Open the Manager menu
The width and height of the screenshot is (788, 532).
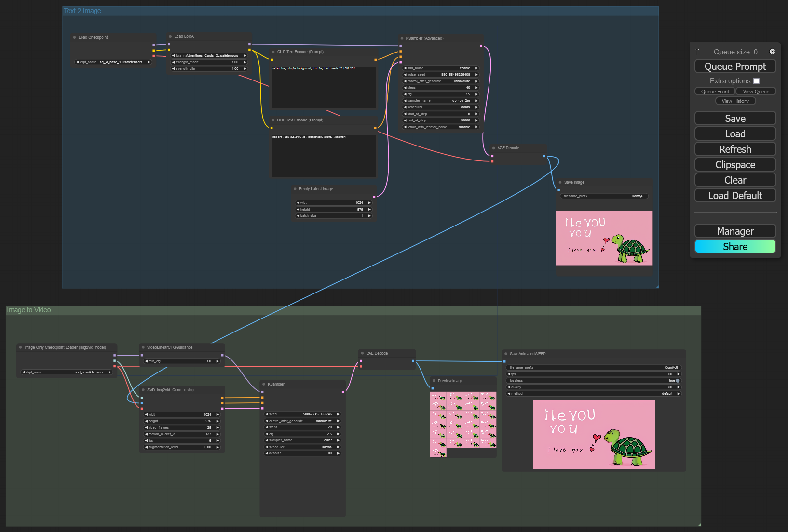pyautogui.click(x=735, y=231)
